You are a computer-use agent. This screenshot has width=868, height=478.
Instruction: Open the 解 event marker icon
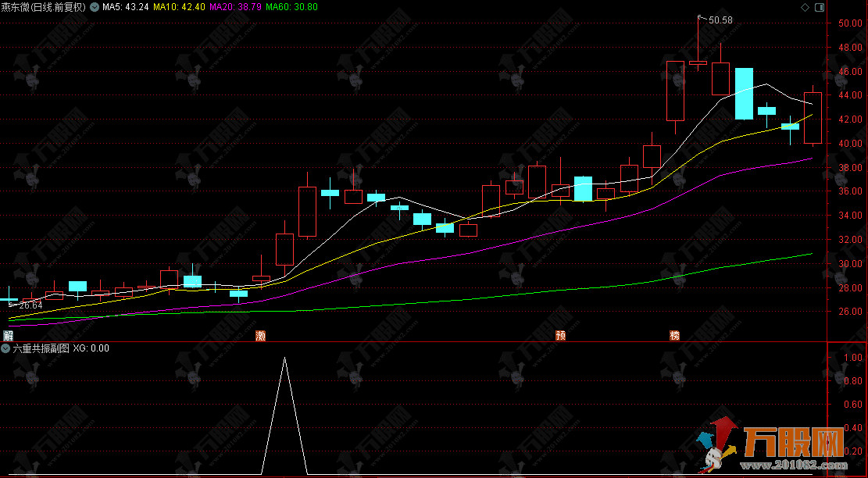(x=8, y=336)
